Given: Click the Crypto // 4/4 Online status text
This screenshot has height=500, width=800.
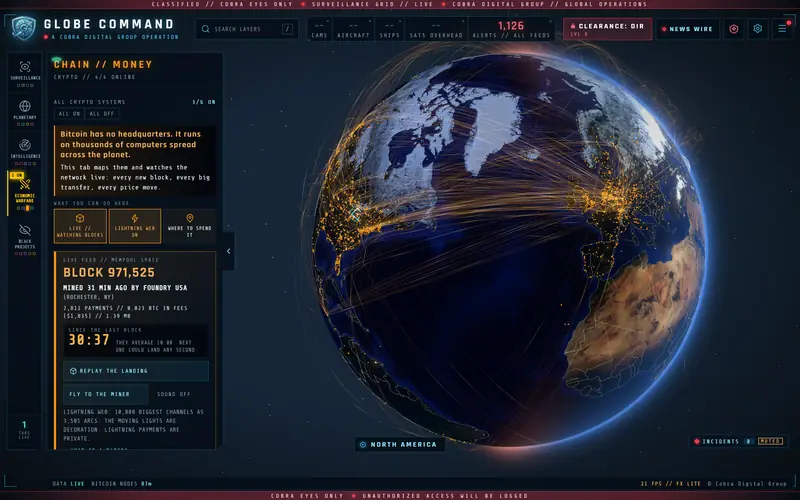Looking at the screenshot, I should (x=94, y=77).
